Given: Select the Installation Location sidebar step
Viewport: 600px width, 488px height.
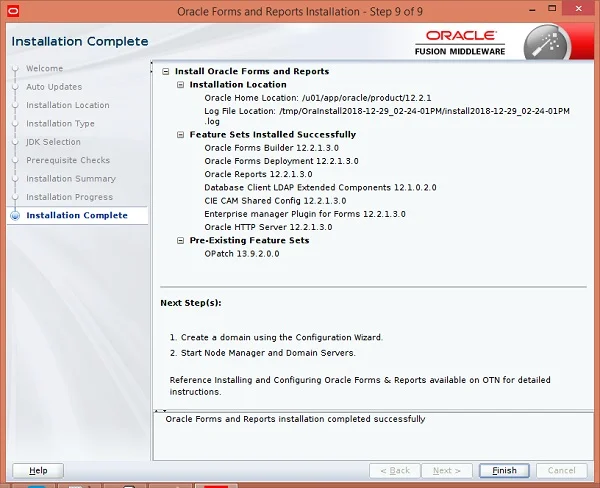Looking at the screenshot, I should pos(68,105).
